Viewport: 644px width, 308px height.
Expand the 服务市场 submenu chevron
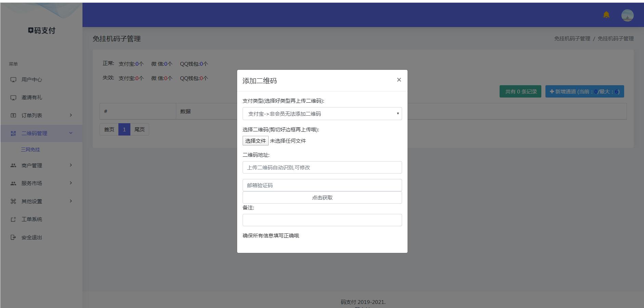click(x=71, y=183)
